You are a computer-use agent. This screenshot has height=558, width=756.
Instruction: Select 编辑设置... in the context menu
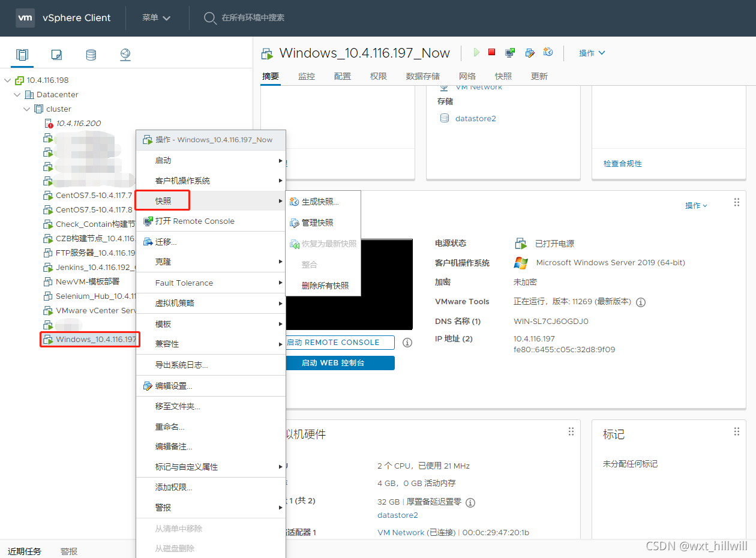[211, 386]
